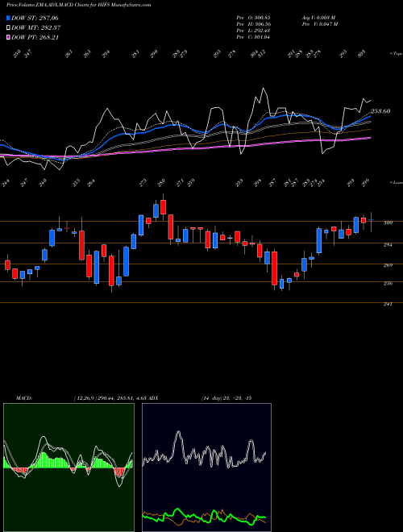403x532 pixels.
Task: Click the magenta DOW PT legend square
Action: 8,38
